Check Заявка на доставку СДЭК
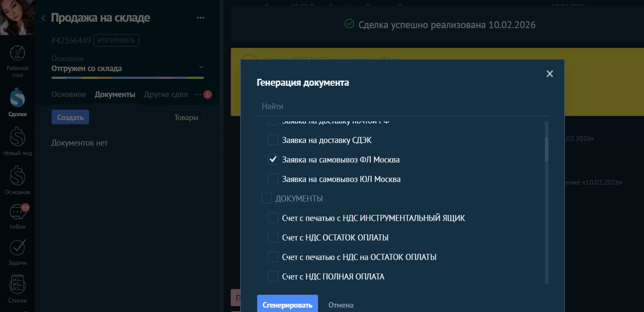The width and height of the screenshot is (644, 312). [x=273, y=140]
